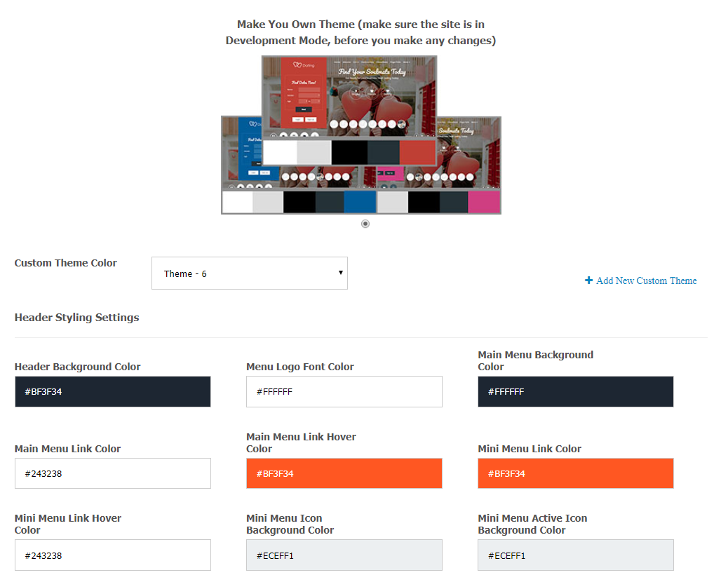Click the red swatch in center theme palette
The width and height of the screenshot is (728, 582).
418,152
